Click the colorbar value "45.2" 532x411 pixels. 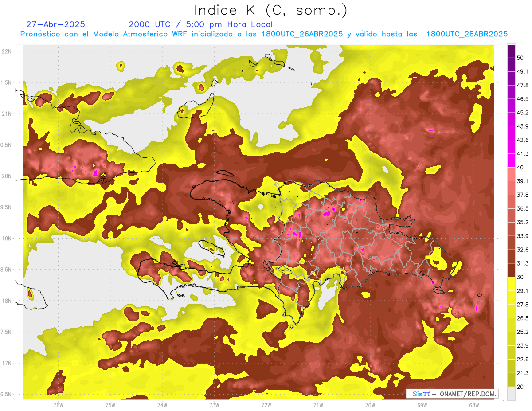click(522, 113)
